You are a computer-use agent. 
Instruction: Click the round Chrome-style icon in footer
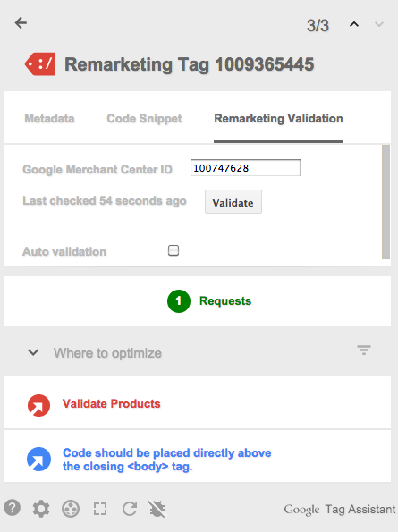coord(71,509)
